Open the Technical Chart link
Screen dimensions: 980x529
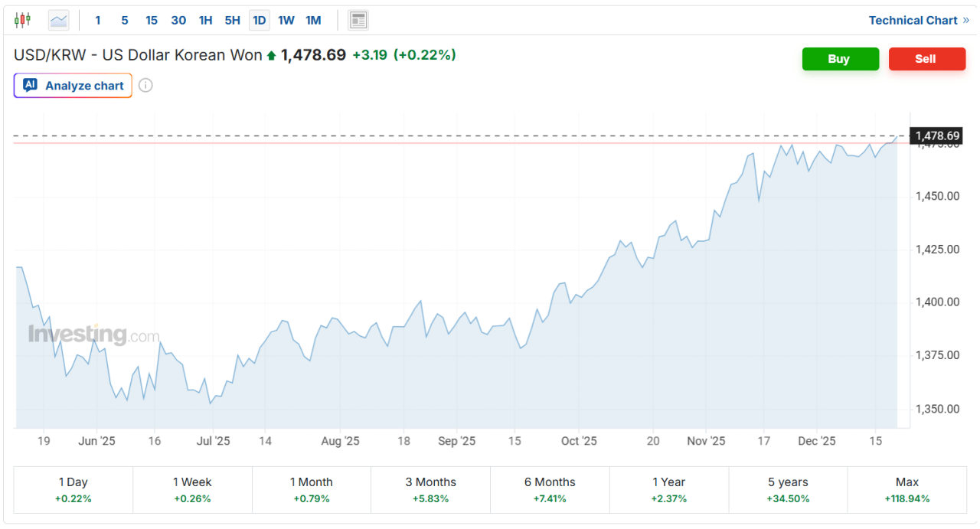point(918,20)
